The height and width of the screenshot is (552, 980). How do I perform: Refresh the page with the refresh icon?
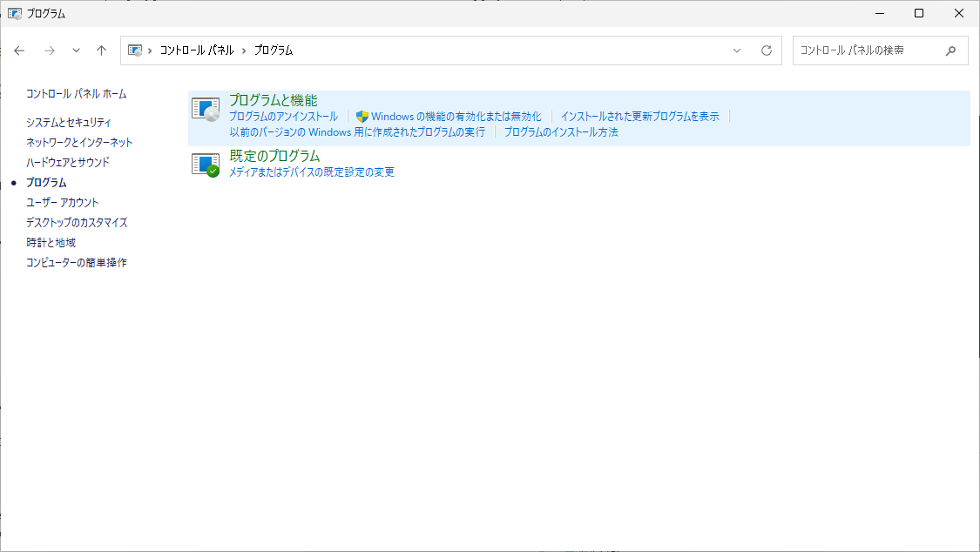[x=767, y=50]
